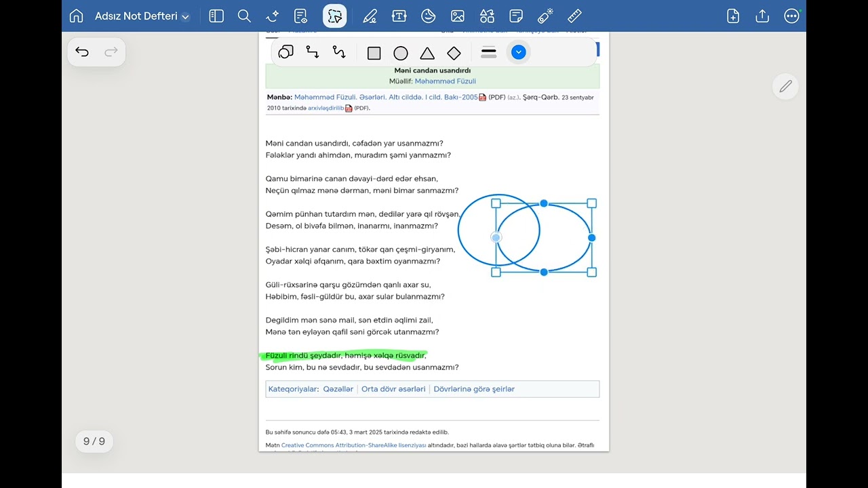Open the Elements shapes library icon
The width and height of the screenshot is (868, 488).
[487, 16]
